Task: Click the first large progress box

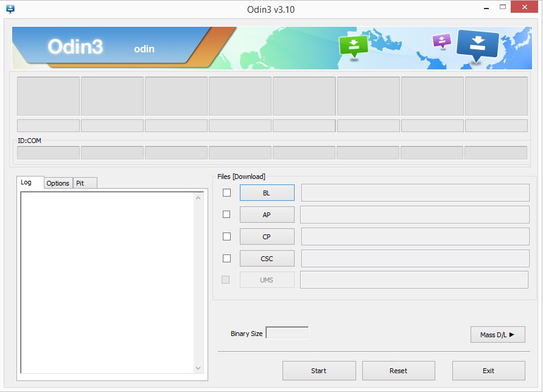Action: click(x=48, y=96)
